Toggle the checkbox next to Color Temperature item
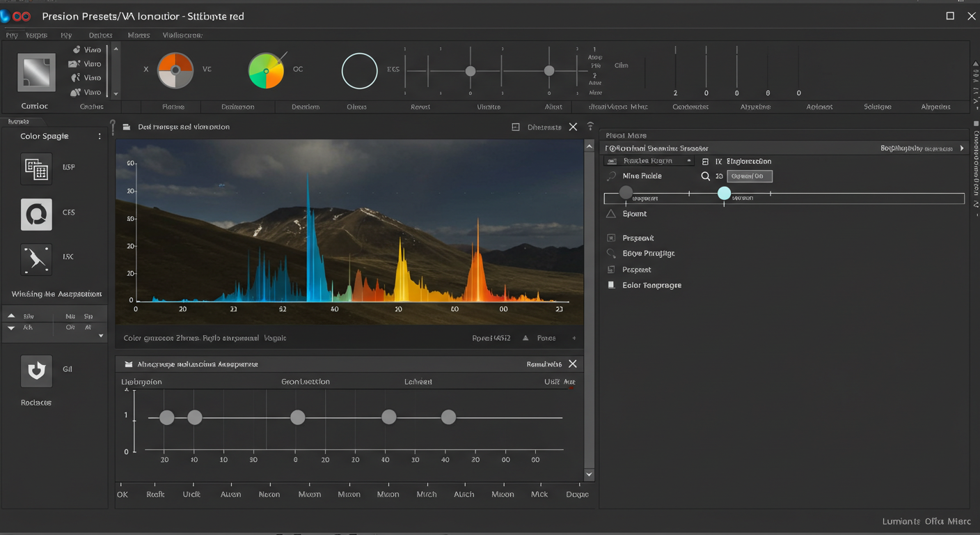The height and width of the screenshot is (535, 980). point(611,285)
